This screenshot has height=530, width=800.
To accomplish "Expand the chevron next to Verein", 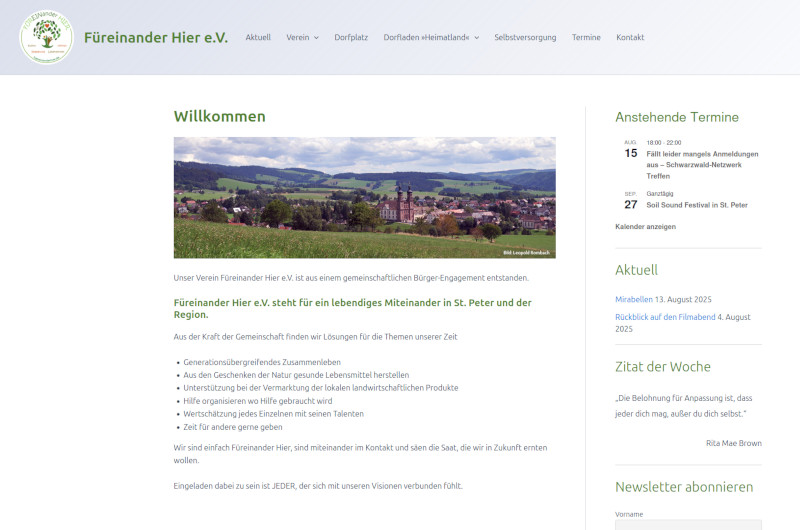I will click(316, 38).
